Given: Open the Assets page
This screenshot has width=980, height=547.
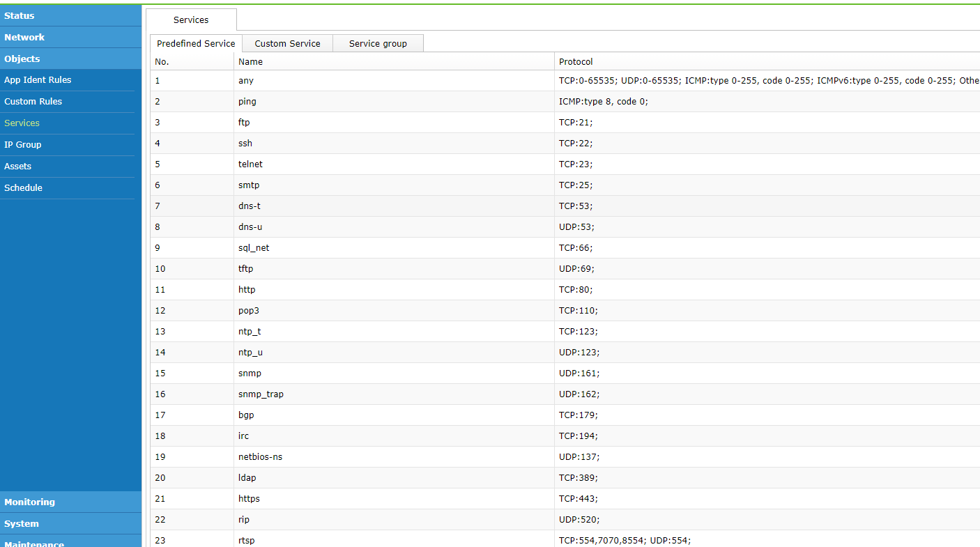Looking at the screenshot, I should 17,166.
